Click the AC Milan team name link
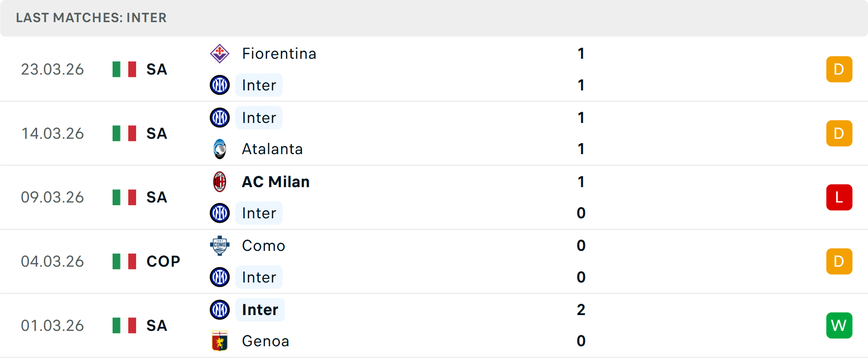The image size is (868, 358). tap(275, 182)
